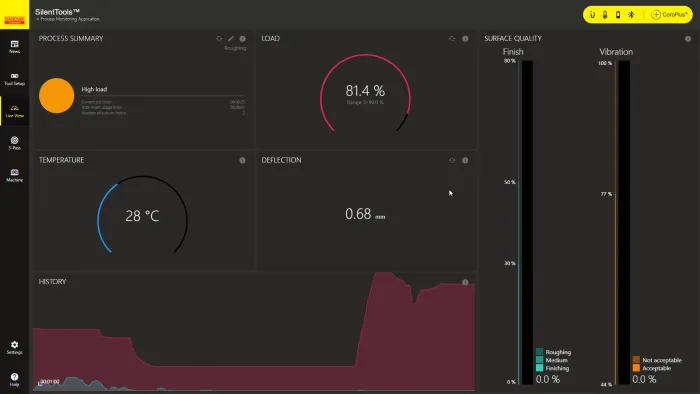The height and width of the screenshot is (394, 700).
Task: Click the Medium legend color swatch
Action: tap(539, 360)
